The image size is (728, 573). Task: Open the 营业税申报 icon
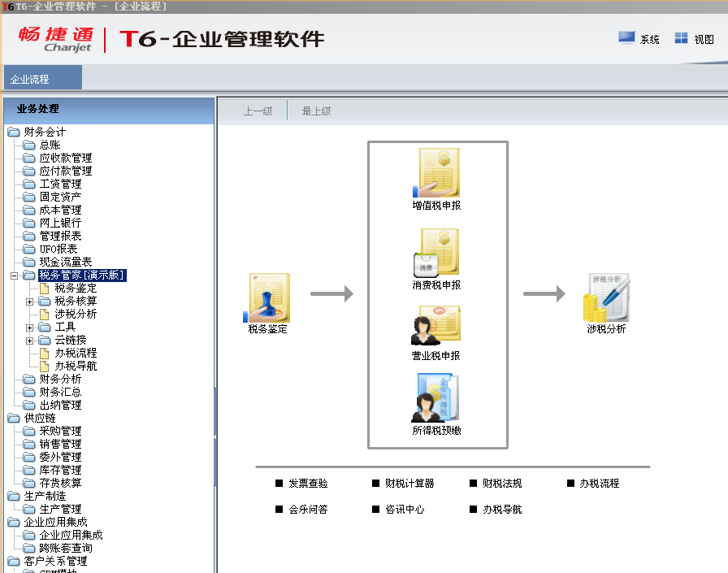pos(436,325)
